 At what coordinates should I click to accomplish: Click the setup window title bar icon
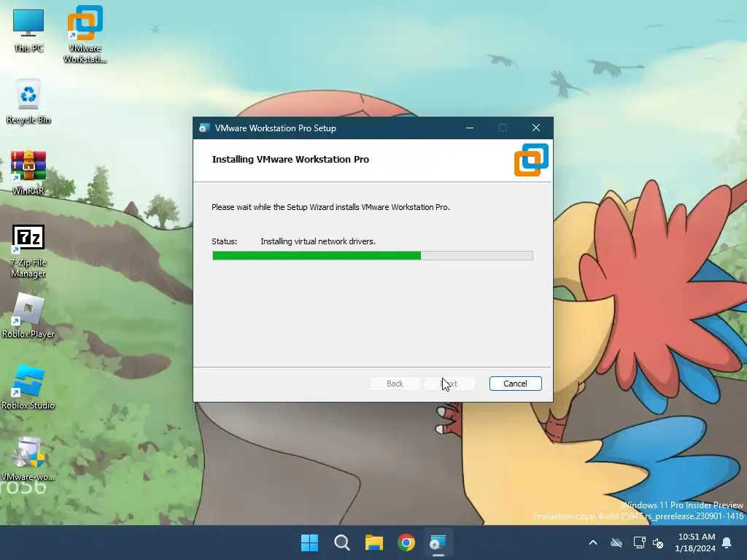[204, 128]
